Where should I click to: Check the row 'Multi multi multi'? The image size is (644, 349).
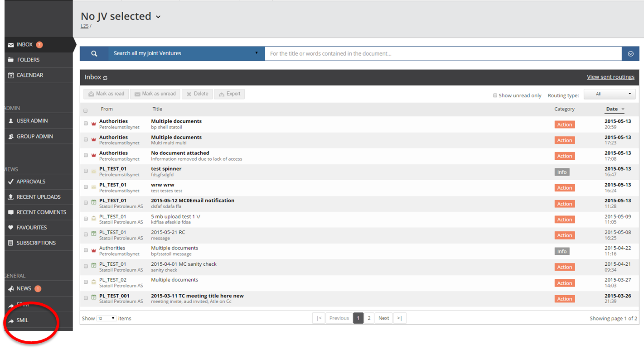tap(86, 139)
